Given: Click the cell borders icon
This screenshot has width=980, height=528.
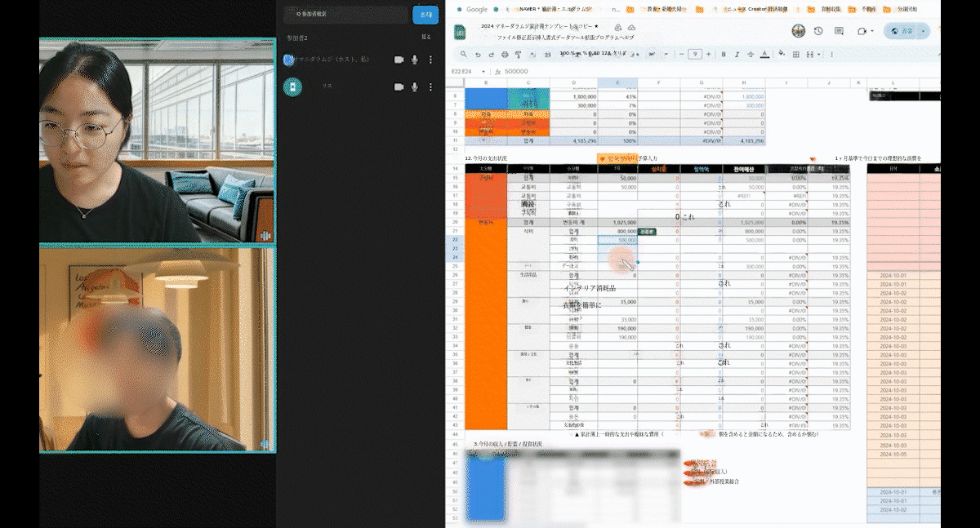Looking at the screenshot, I should pos(795,55).
